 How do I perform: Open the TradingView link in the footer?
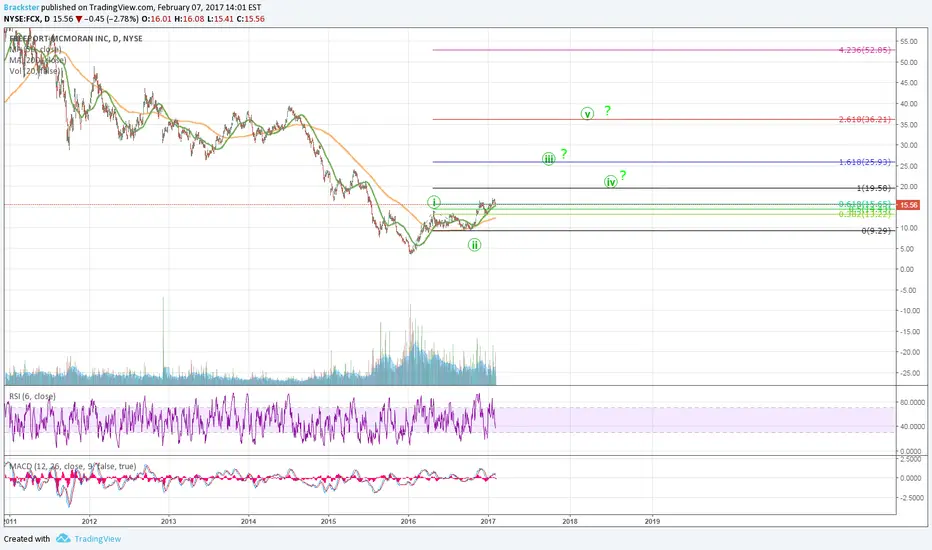[x=97, y=539]
